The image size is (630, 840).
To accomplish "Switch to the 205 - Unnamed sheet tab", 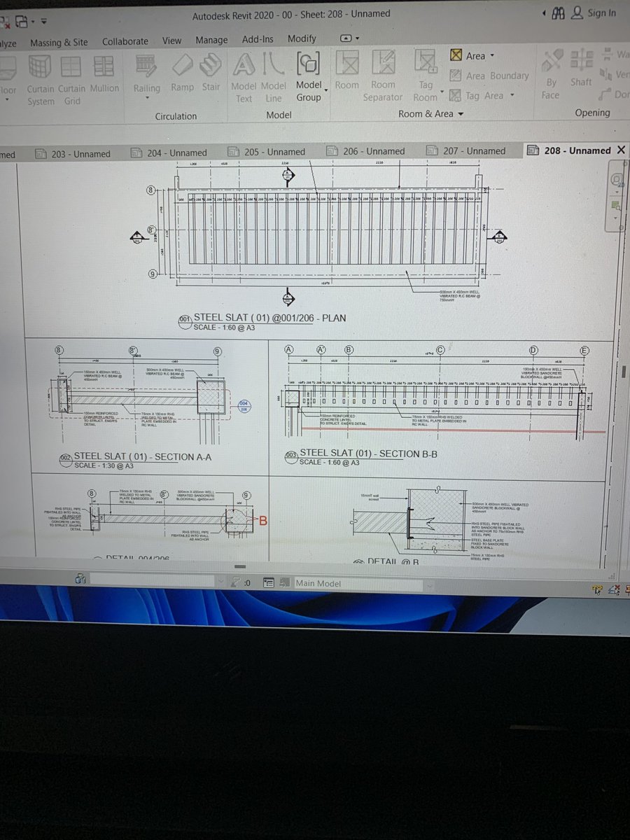I will (x=268, y=152).
